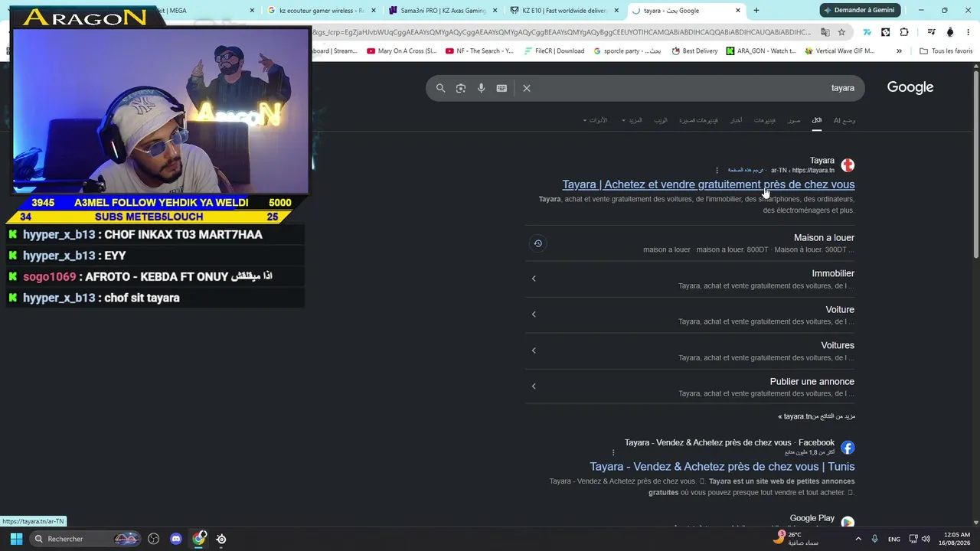Open the taskbar app left of Discord
This screenshot has height=551, width=980.
(x=154, y=539)
